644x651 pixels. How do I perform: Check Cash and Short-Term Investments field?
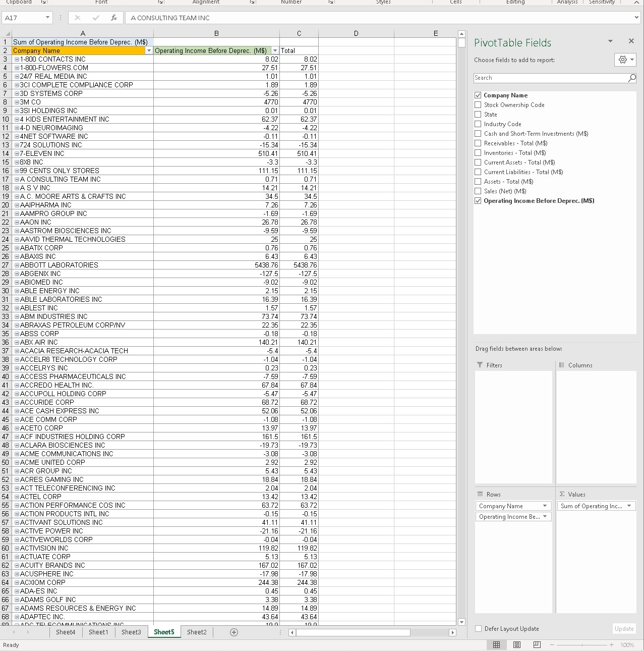pos(478,134)
